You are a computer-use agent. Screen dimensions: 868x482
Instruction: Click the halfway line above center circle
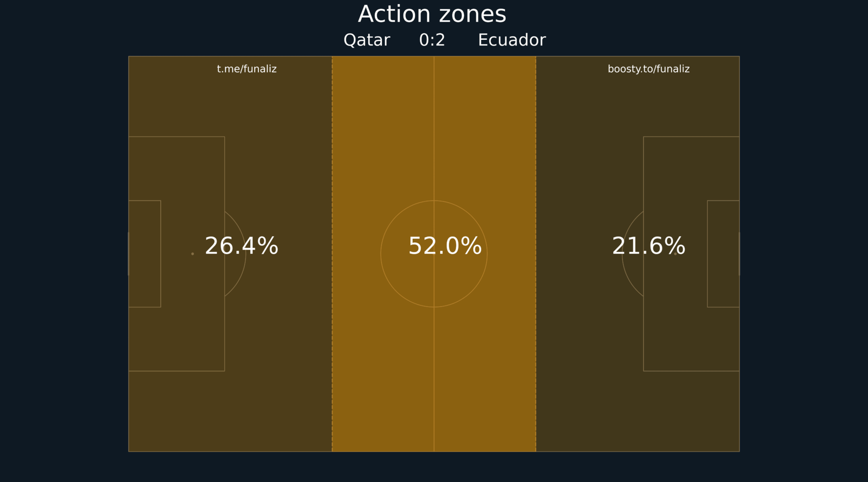click(434, 128)
